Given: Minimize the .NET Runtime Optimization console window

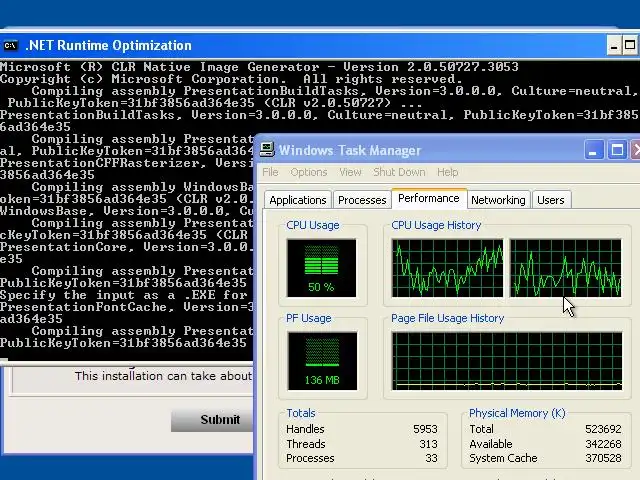Looking at the screenshot, I should [613, 45].
